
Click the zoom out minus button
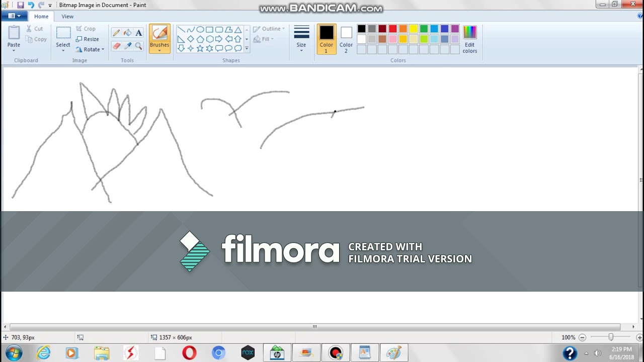click(x=582, y=337)
